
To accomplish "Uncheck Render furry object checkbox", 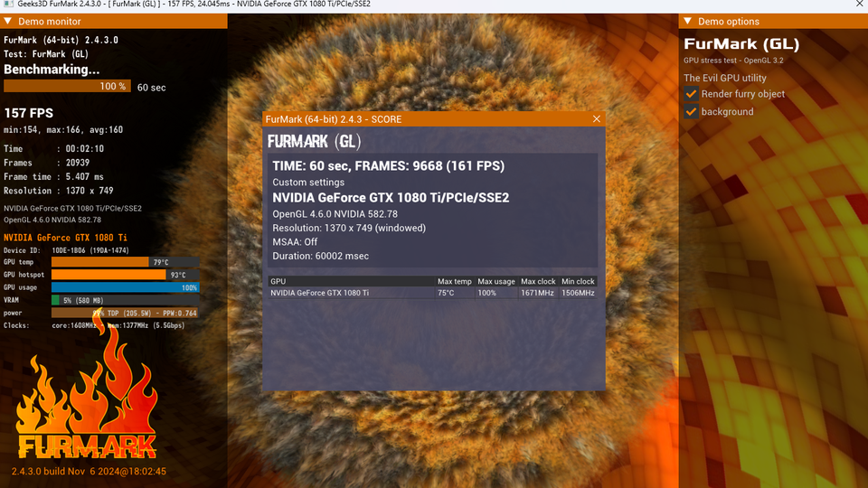I will click(x=691, y=93).
